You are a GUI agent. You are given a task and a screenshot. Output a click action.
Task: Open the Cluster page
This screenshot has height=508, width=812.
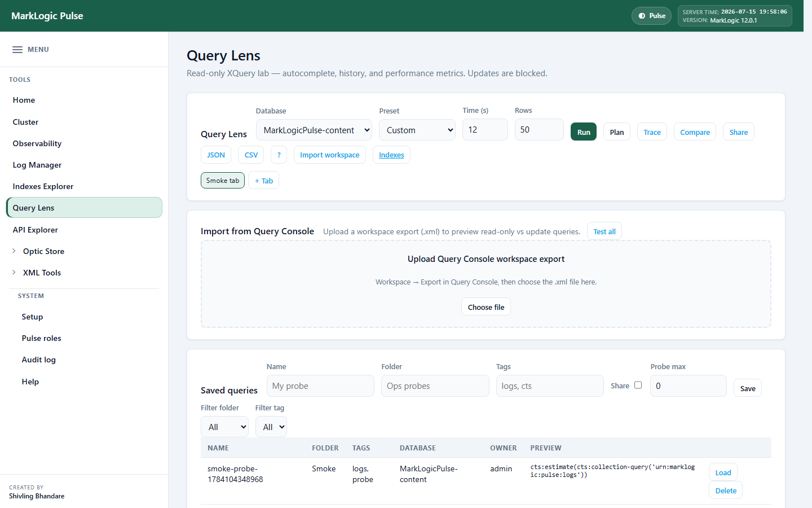click(x=84, y=122)
